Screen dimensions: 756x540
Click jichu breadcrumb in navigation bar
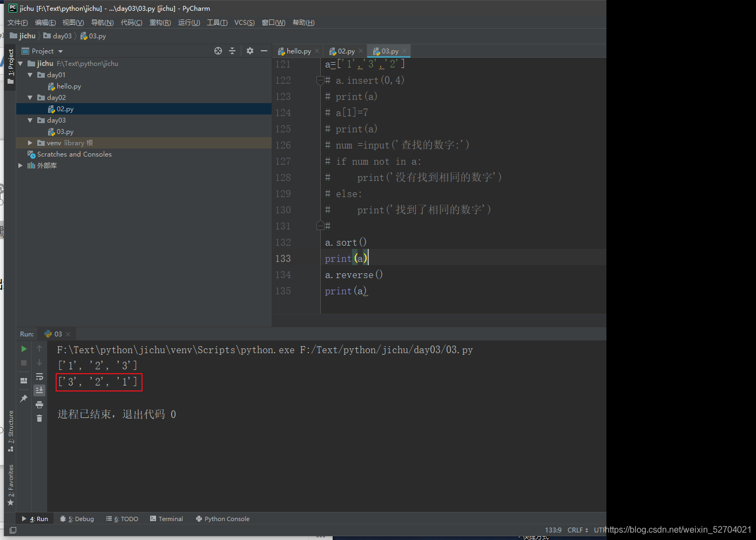click(x=23, y=36)
